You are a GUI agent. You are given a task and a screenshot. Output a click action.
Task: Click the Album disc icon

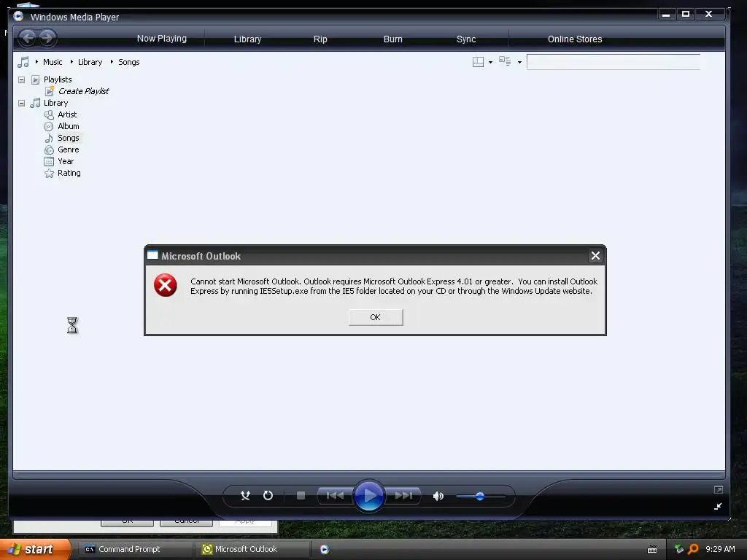(x=49, y=126)
